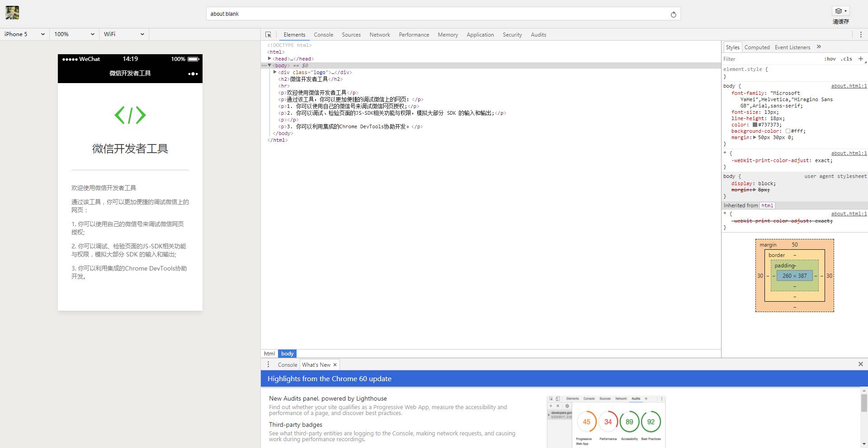868x448 pixels.
Task: Select the empty p element line
Action: pos(288,120)
